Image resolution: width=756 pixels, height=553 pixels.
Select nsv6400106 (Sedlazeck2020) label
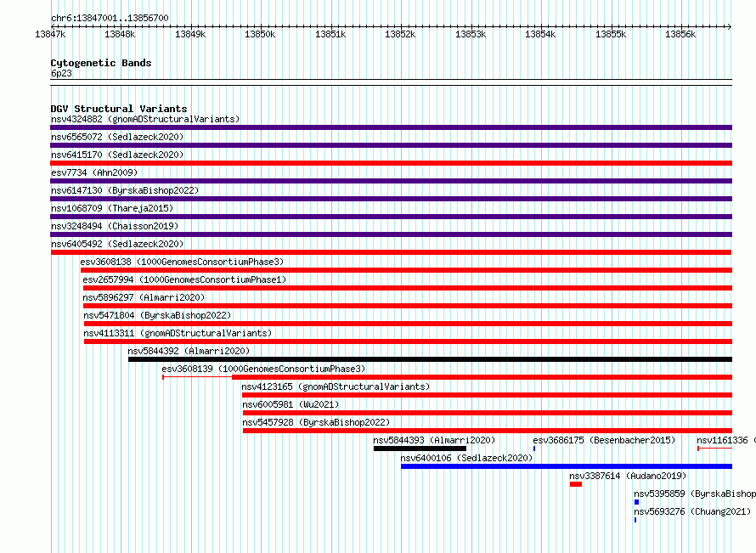(466, 458)
